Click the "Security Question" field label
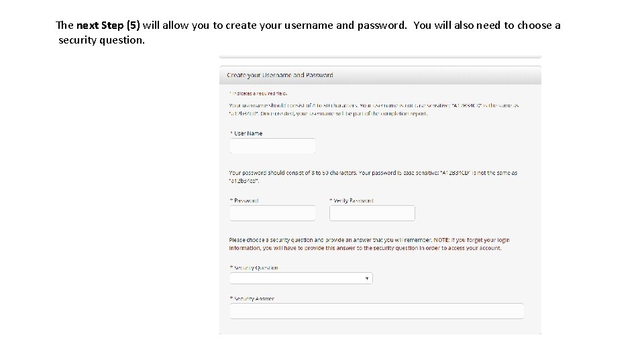The image size is (644, 362). pyautogui.click(x=256, y=267)
